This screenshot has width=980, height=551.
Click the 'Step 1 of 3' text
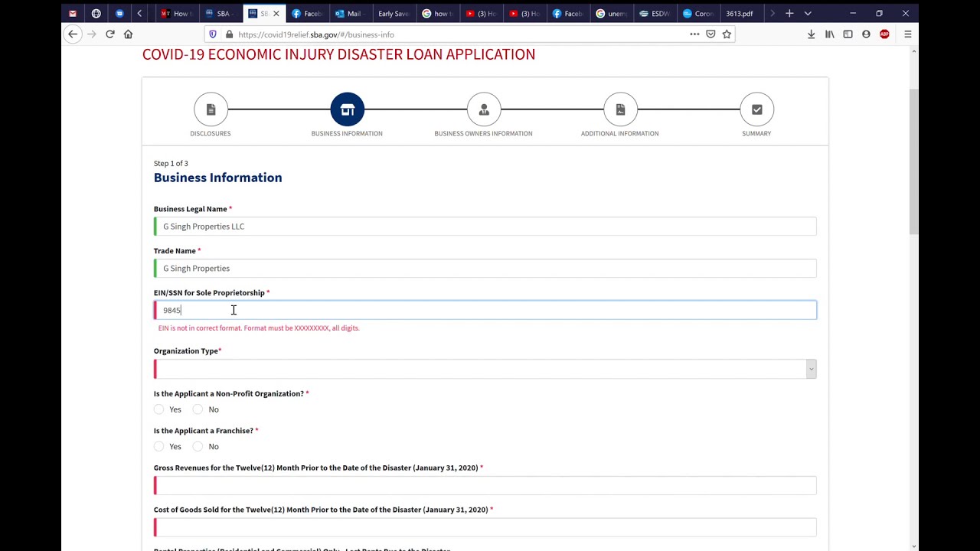[171, 163]
